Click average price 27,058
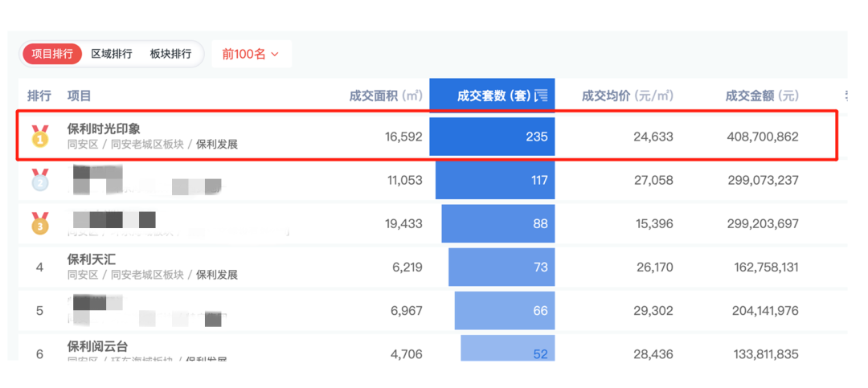The height and width of the screenshot is (388, 868). click(653, 180)
